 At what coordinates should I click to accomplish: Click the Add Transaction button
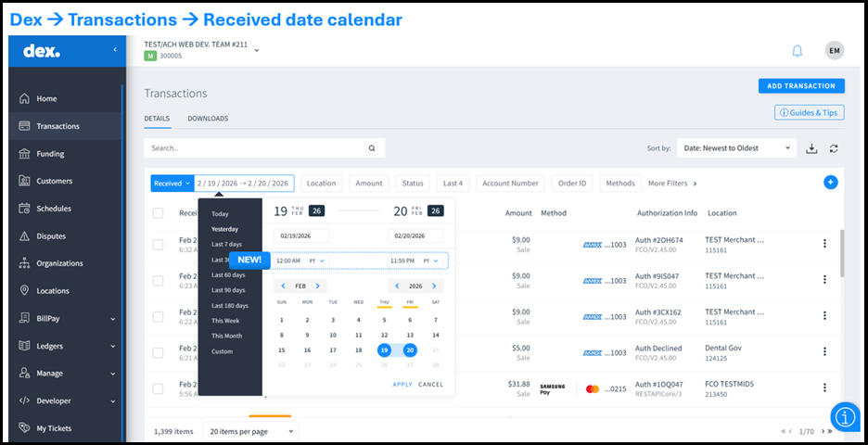coord(801,86)
